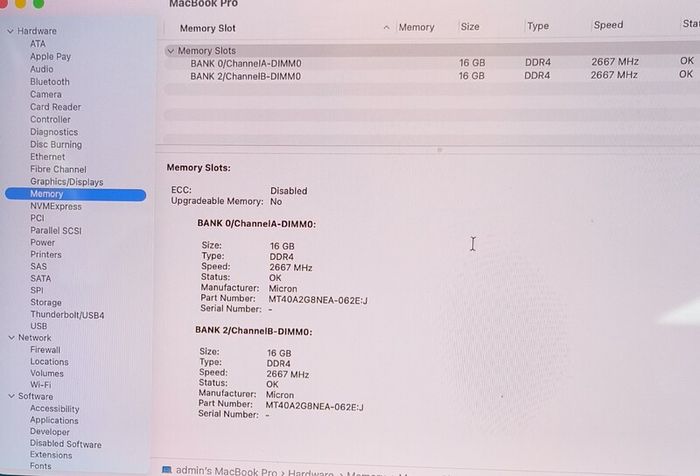The image size is (700, 476).
Task: Click the green zoom window button
Action: coord(39,4)
